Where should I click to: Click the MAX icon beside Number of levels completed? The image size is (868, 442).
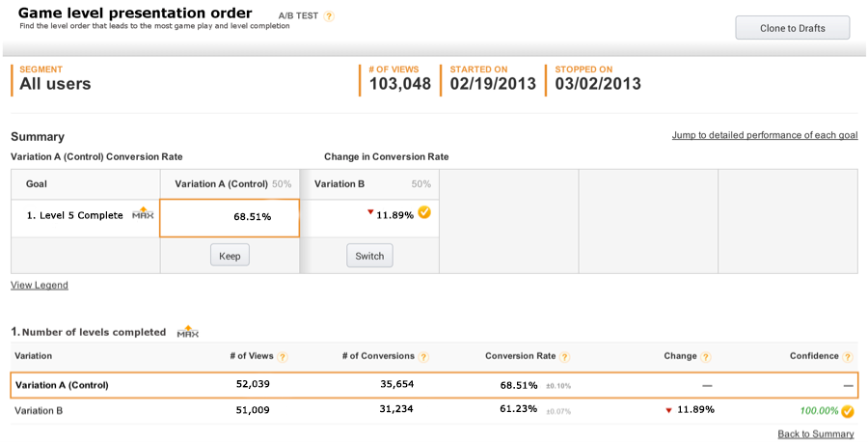tap(188, 331)
